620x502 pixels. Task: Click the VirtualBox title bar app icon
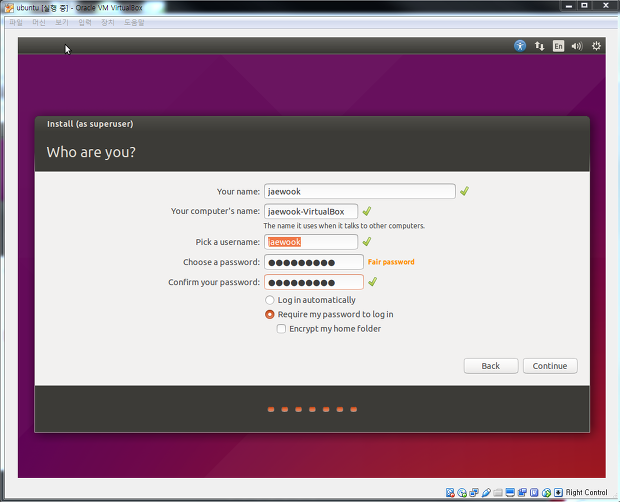[9, 8]
